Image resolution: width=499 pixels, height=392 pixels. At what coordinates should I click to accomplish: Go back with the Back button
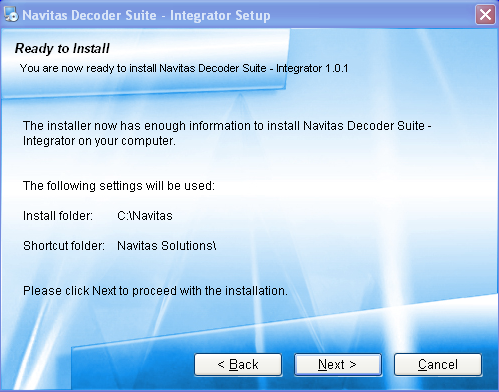tap(238, 365)
